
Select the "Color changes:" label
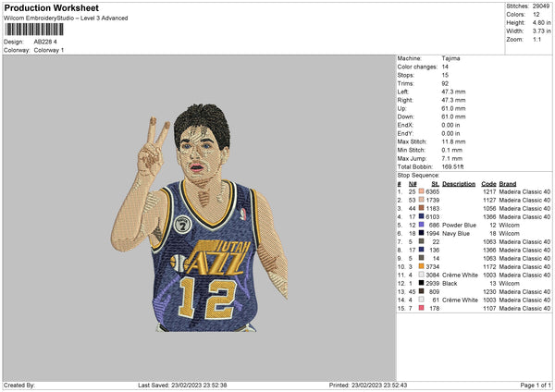pyautogui.click(x=417, y=67)
